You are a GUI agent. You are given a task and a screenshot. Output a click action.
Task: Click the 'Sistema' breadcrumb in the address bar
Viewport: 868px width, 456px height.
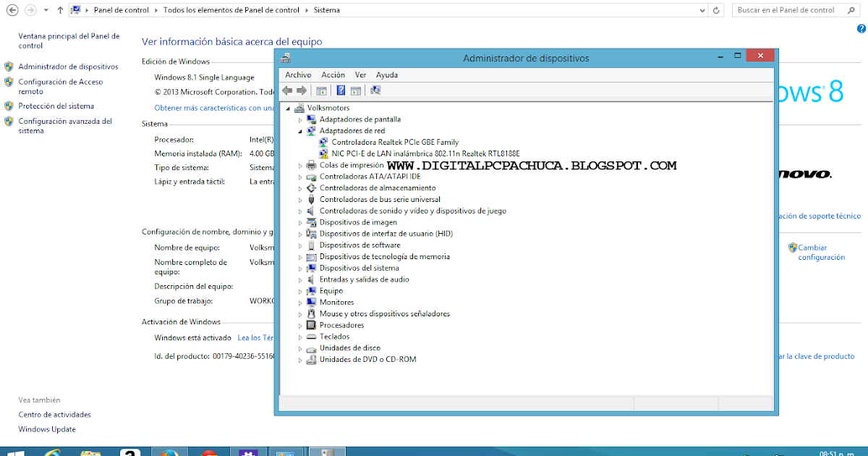(327, 10)
